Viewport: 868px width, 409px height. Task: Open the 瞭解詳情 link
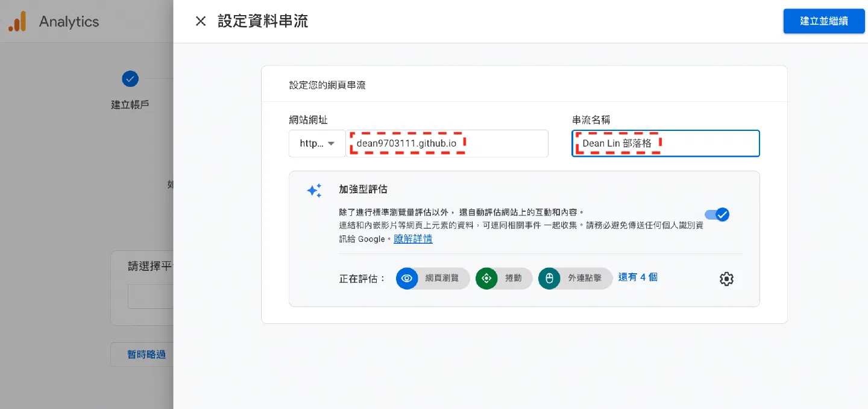(x=413, y=239)
